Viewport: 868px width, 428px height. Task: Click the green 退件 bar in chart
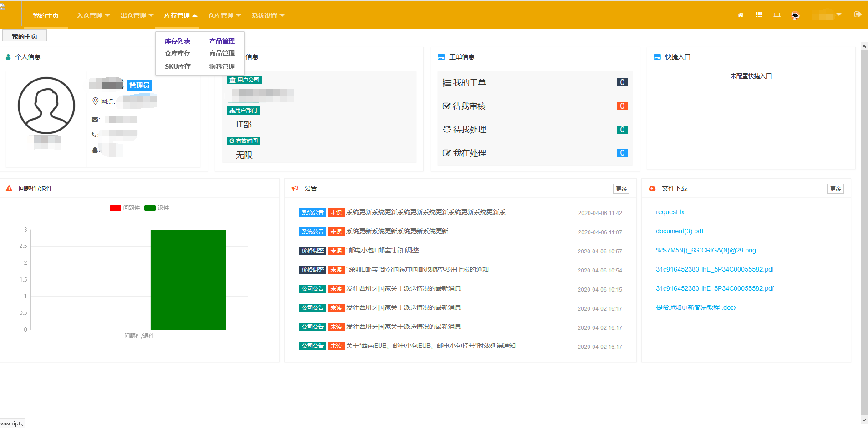coord(188,279)
